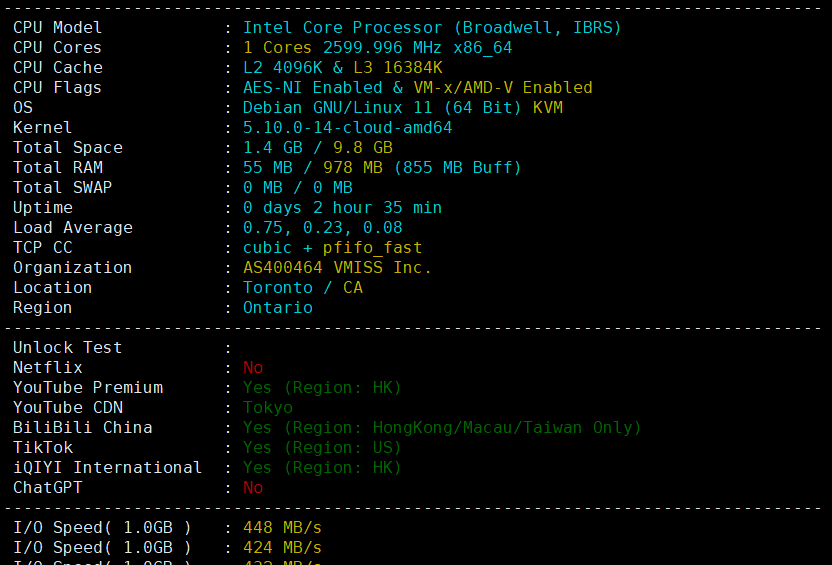Click the first I/O Speed 448 MB/s value
Screen dimensions: 832x565
coord(282,528)
